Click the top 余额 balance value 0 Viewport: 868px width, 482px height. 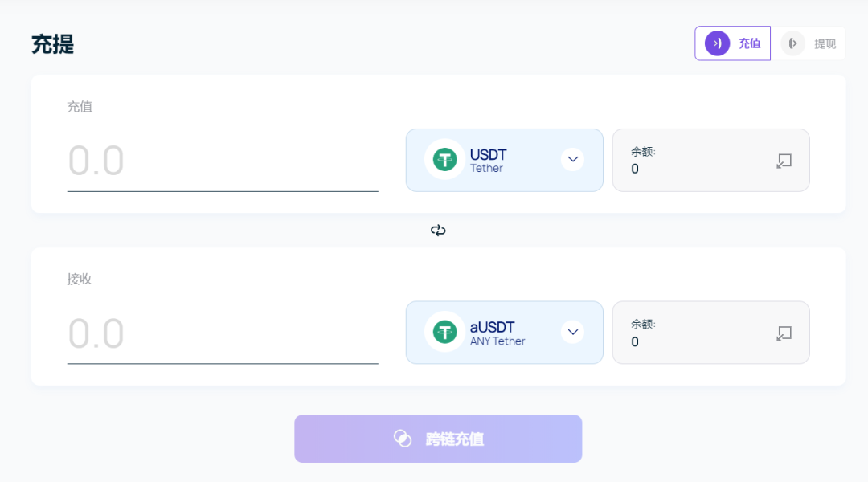635,170
